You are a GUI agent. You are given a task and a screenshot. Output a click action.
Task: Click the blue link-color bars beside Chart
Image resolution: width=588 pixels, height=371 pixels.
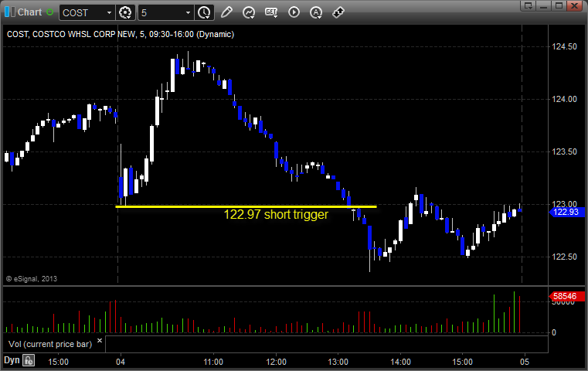(10, 12)
